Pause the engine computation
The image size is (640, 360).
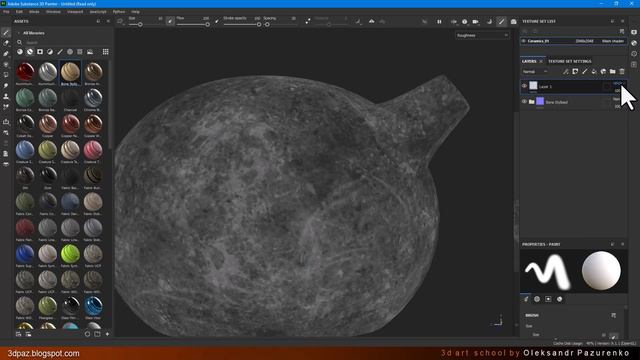click(439, 21)
